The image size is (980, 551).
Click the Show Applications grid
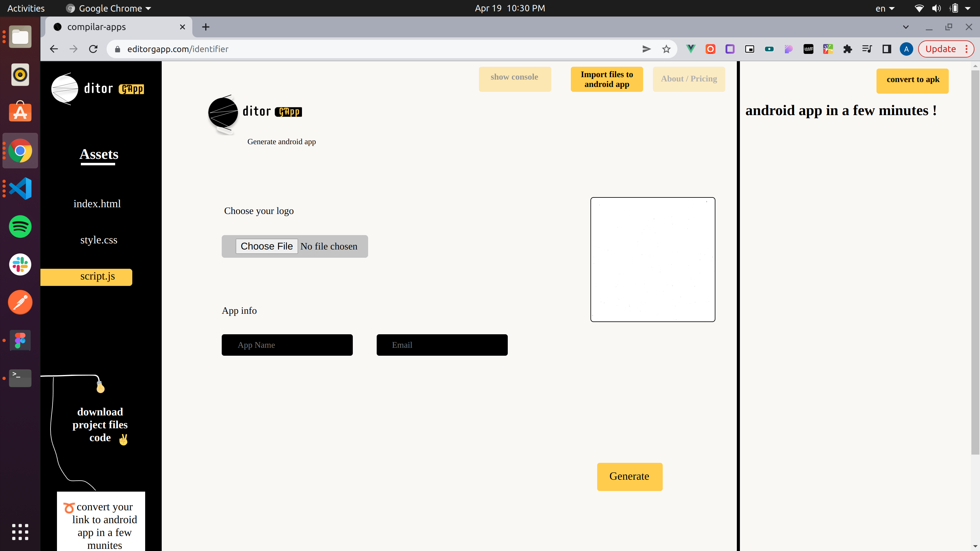coord(20,532)
